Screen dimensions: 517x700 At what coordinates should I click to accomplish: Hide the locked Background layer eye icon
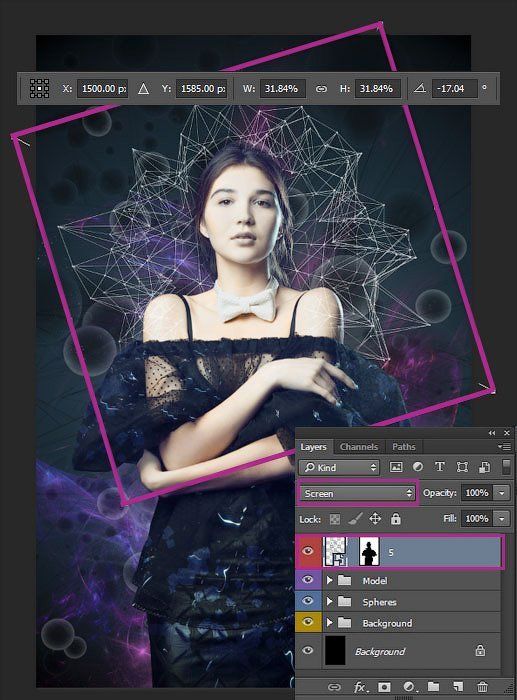308,650
